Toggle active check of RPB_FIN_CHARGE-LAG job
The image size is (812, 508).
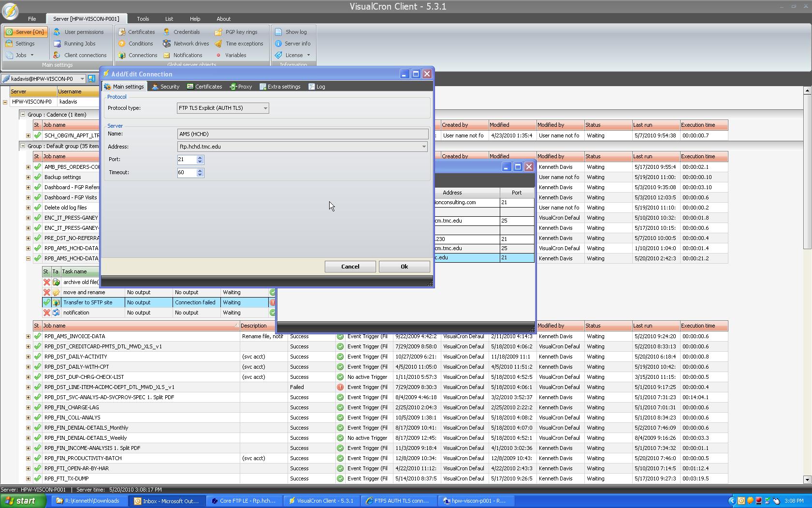pos(38,407)
